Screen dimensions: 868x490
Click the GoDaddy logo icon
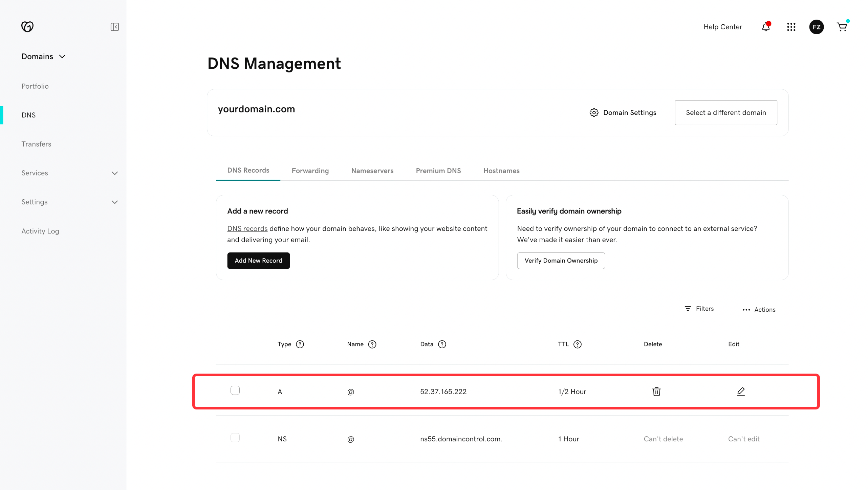pyautogui.click(x=27, y=26)
